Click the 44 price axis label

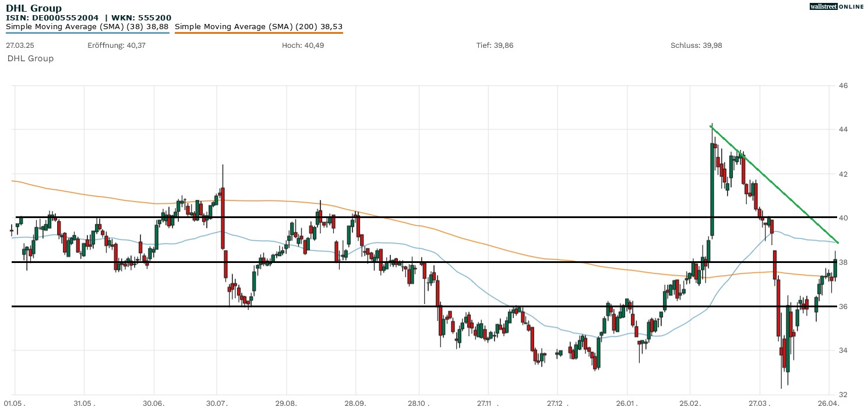click(842, 129)
